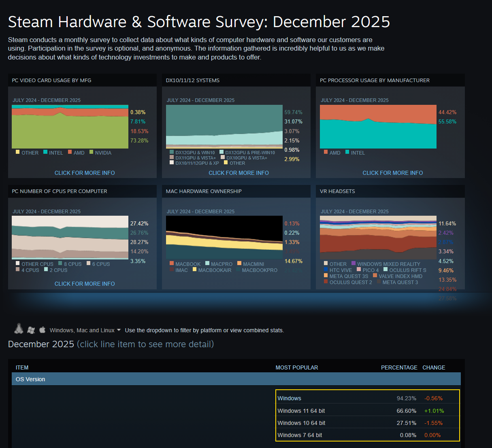The height and width of the screenshot is (448, 492).
Task: Click the MACBOOKAIR yellow legend swatch
Action: (x=195, y=270)
